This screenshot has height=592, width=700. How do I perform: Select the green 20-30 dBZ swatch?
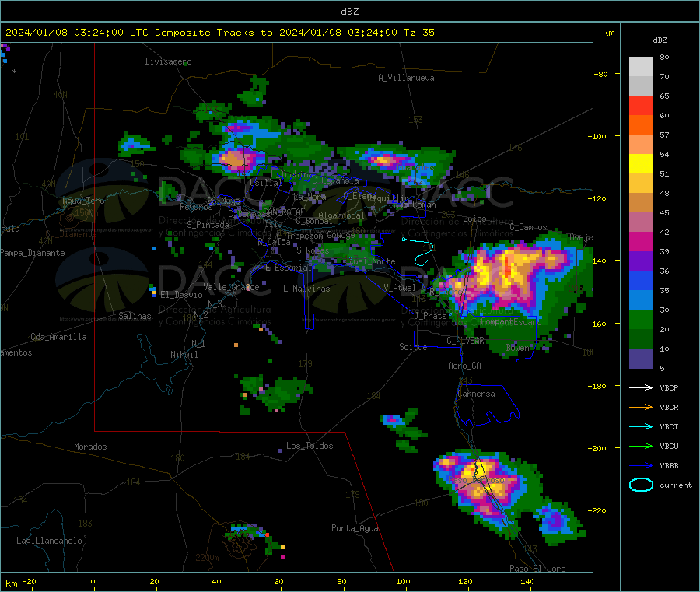(641, 319)
